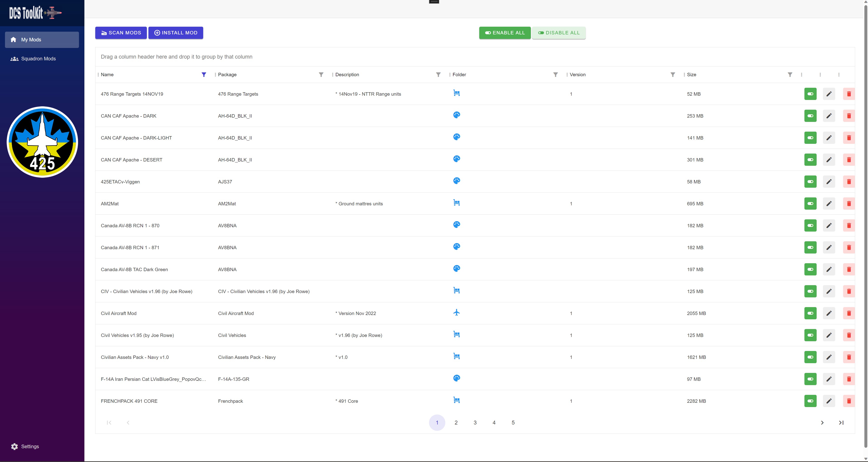The height and width of the screenshot is (462, 868).
Task: Go to the next page arrow
Action: pyautogui.click(x=822, y=423)
